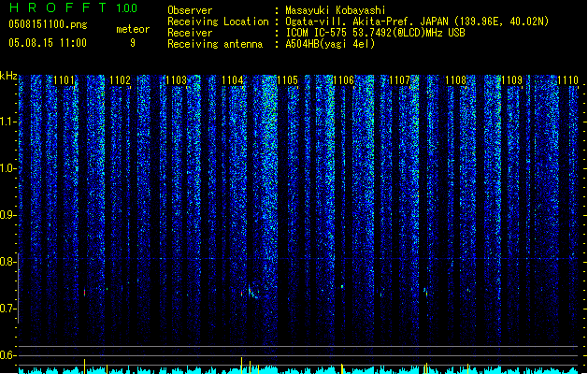Click the Ogata-vill. Akita-Pref. JAPAN location text
The image size is (588, 374).
(x=417, y=22)
